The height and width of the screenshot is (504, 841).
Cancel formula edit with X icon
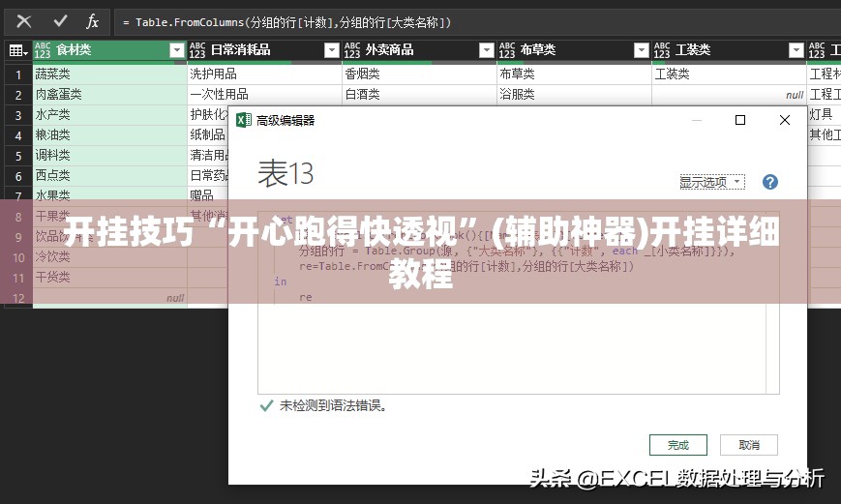tap(24, 22)
